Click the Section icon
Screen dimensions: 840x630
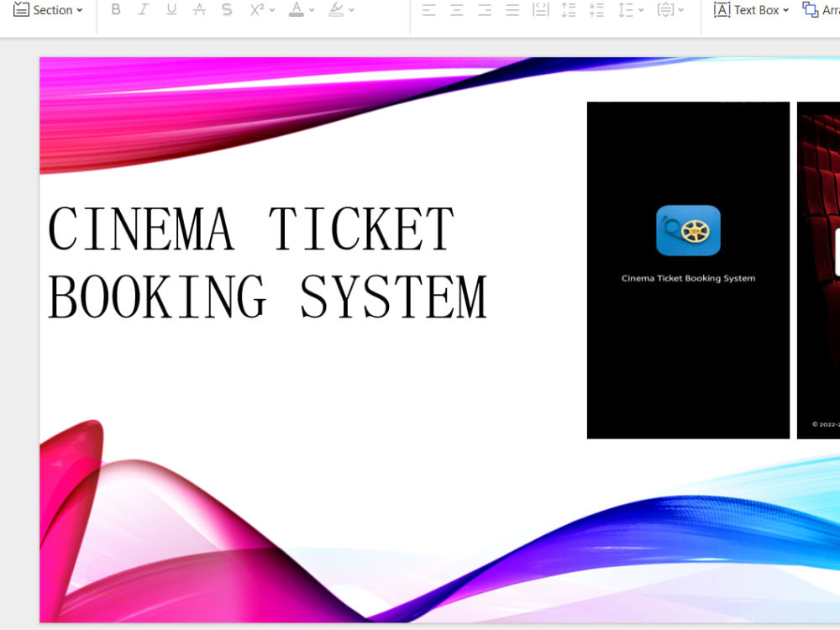[21, 9]
